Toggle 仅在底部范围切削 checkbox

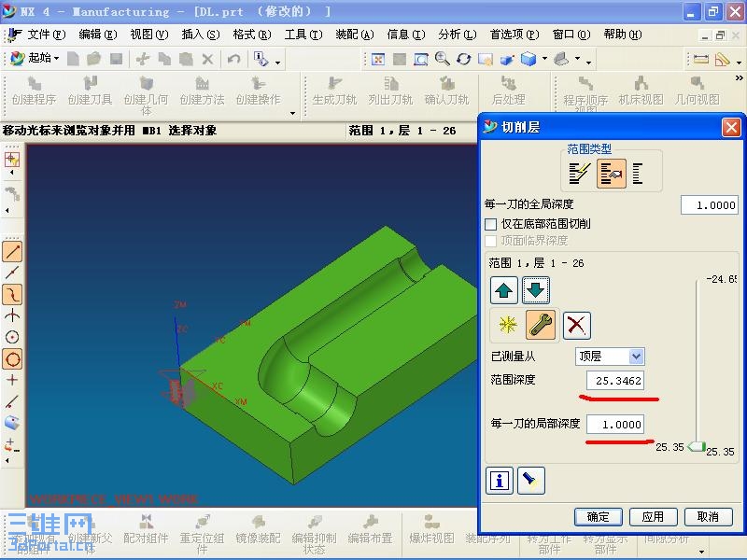[491, 224]
